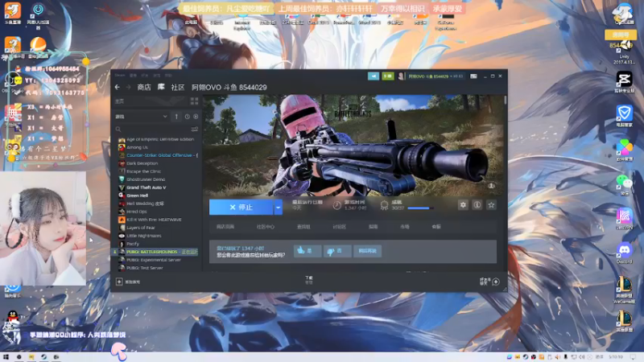Screen dimensions: 644x362
Task: Open the library home (主页) button
Action: click(x=151, y=101)
